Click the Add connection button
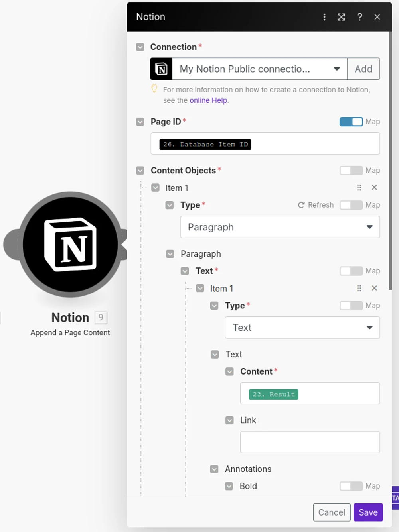 (363, 69)
